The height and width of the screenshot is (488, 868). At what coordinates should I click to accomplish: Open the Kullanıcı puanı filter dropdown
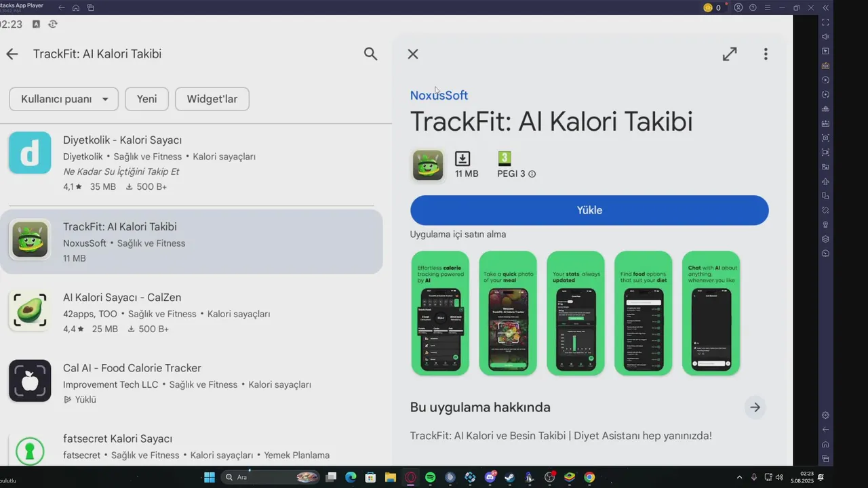[x=64, y=99]
